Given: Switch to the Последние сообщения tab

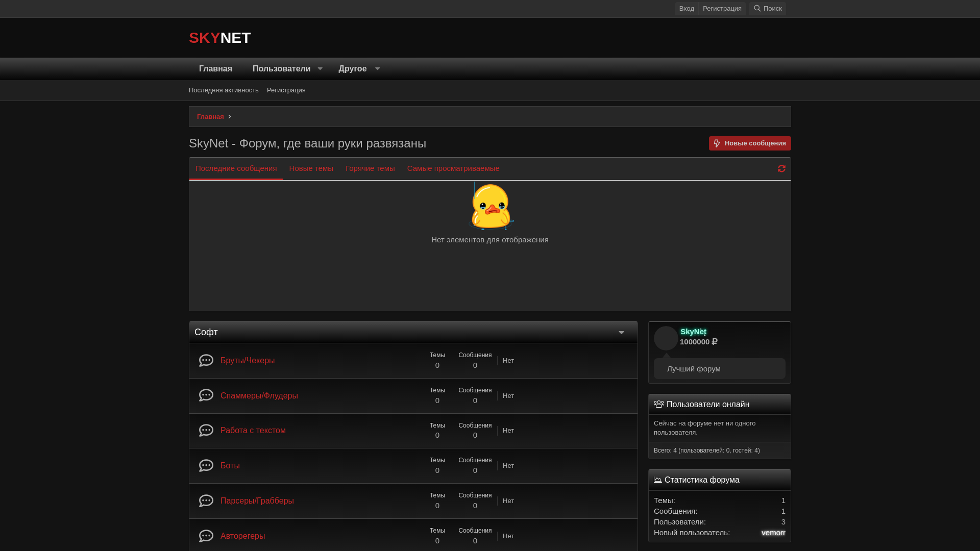Looking at the screenshot, I should pos(236,168).
